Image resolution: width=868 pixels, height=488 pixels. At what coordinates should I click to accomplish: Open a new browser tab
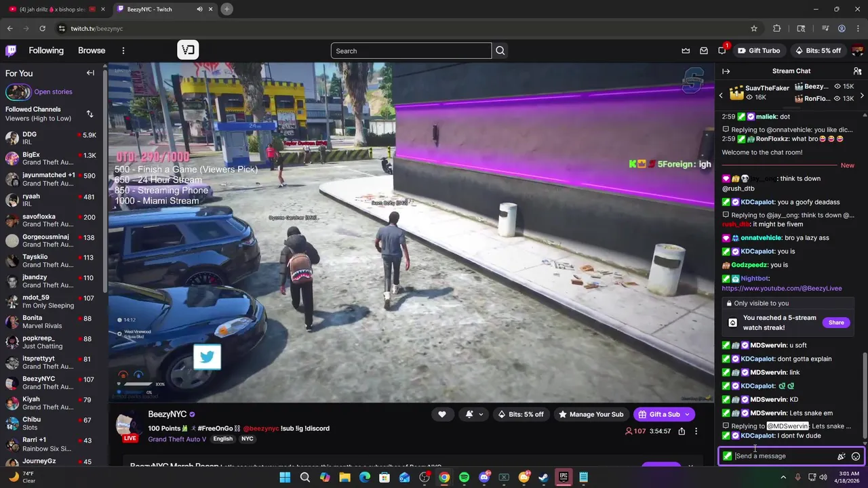pos(226,9)
